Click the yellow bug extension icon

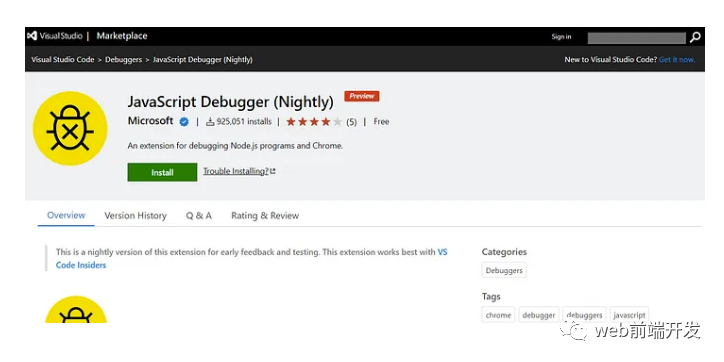70,128
